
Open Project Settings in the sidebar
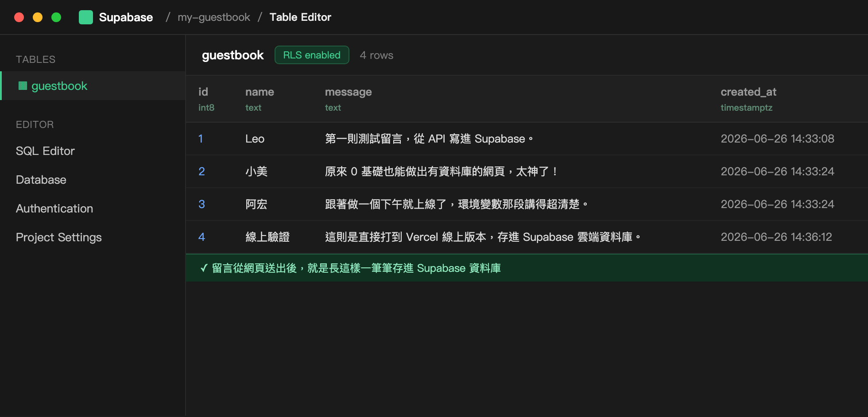(x=59, y=237)
